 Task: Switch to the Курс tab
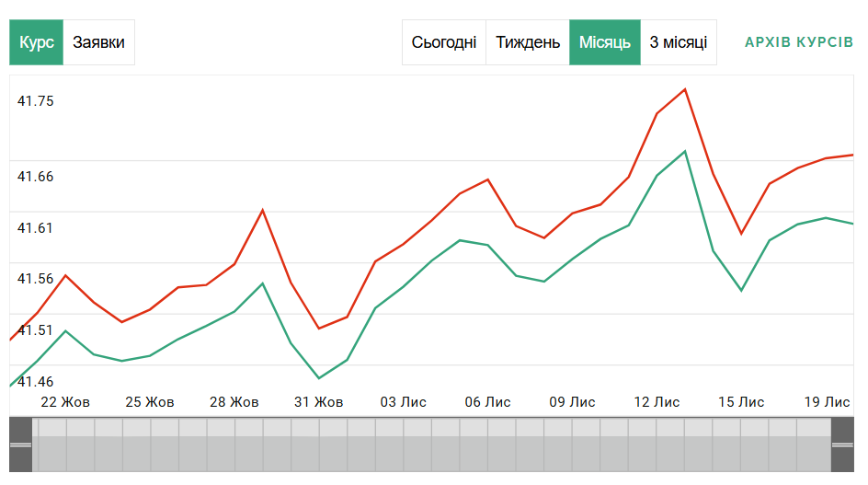(x=37, y=42)
